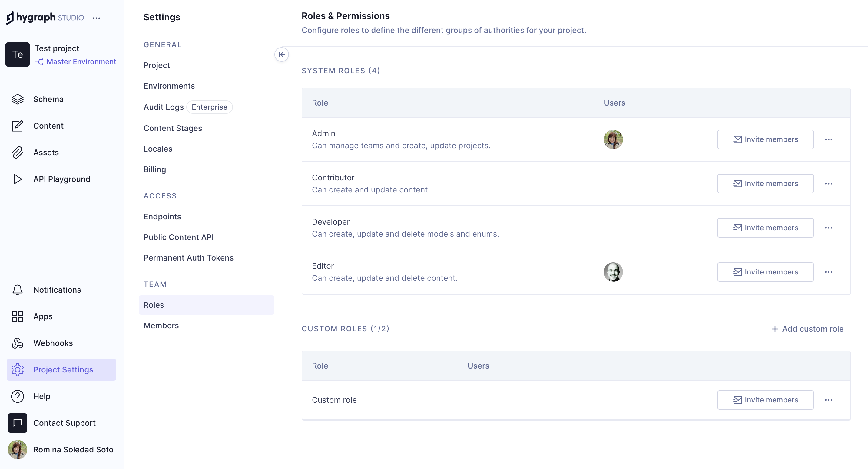The image size is (868, 469).
Task: Open the Assets panel
Action: tap(46, 152)
